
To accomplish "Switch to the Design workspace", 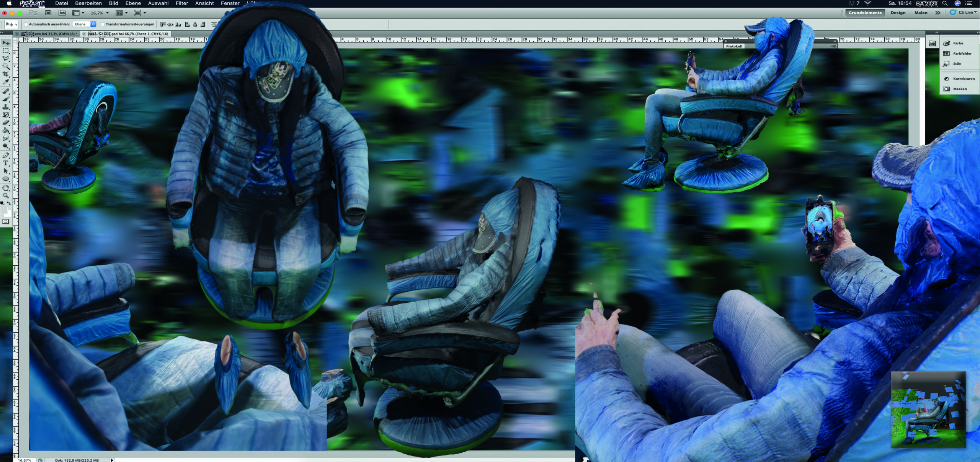I will pos(898,13).
